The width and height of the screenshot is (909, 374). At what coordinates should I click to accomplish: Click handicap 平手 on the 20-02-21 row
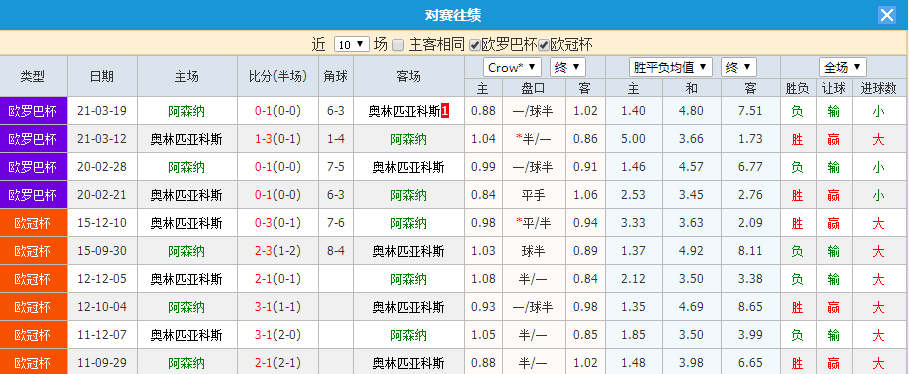coord(533,195)
